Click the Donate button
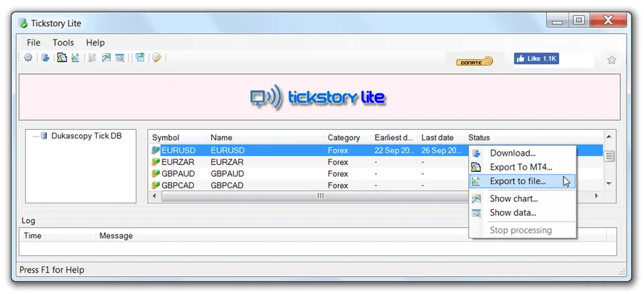This screenshot has width=644, height=294. tap(474, 62)
